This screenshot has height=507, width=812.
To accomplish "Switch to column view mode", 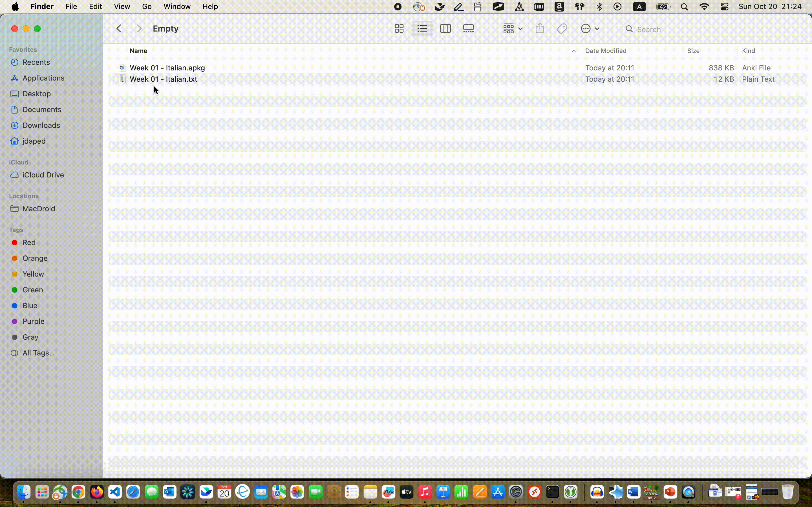I will click(x=445, y=29).
